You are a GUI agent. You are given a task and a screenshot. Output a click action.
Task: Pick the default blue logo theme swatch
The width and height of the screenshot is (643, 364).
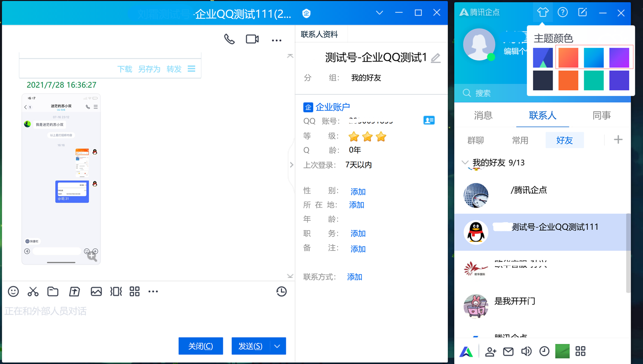click(x=543, y=57)
